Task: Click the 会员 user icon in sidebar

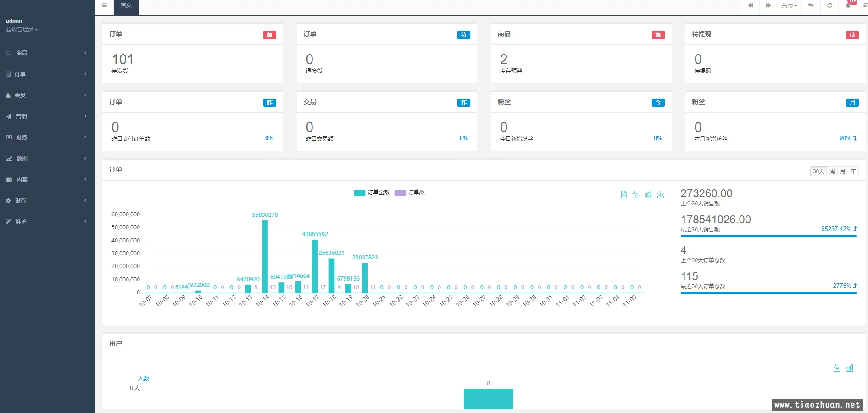Action: tap(8, 95)
